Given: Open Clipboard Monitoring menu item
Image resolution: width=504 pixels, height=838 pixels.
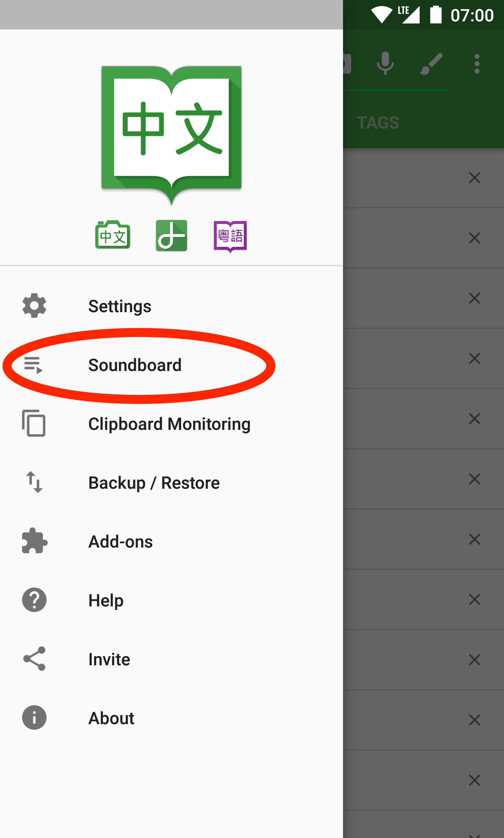Looking at the screenshot, I should point(169,424).
